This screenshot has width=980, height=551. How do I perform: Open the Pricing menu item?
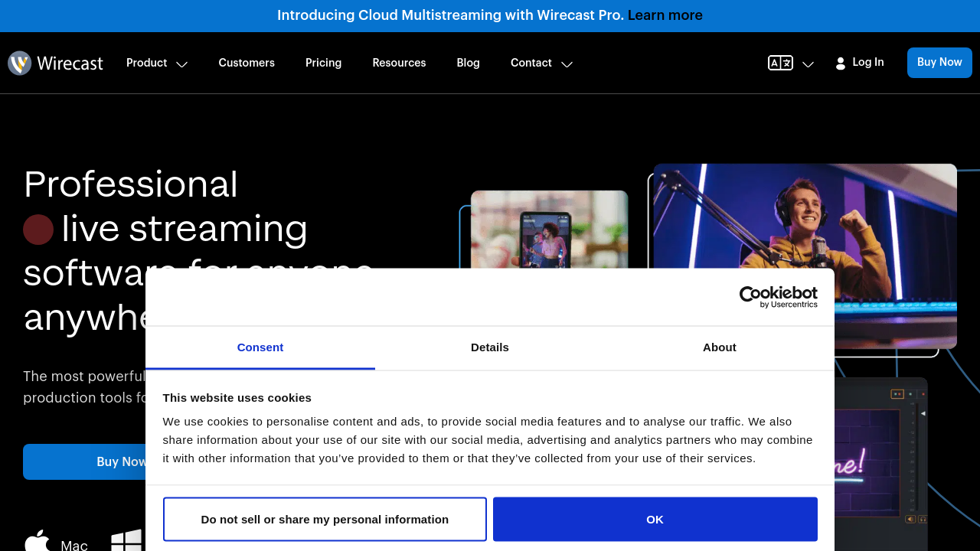point(323,63)
